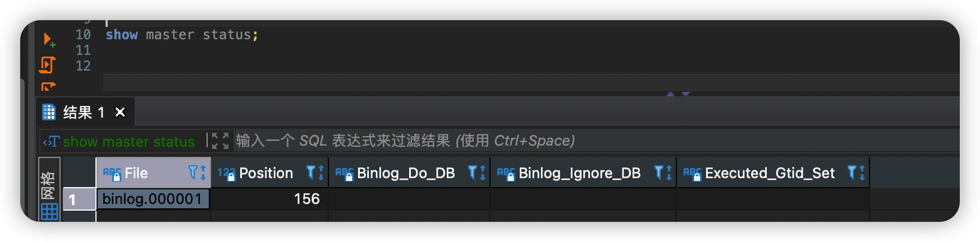
Task: Toggle sort arrows on Position column
Action: click(321, 173)
